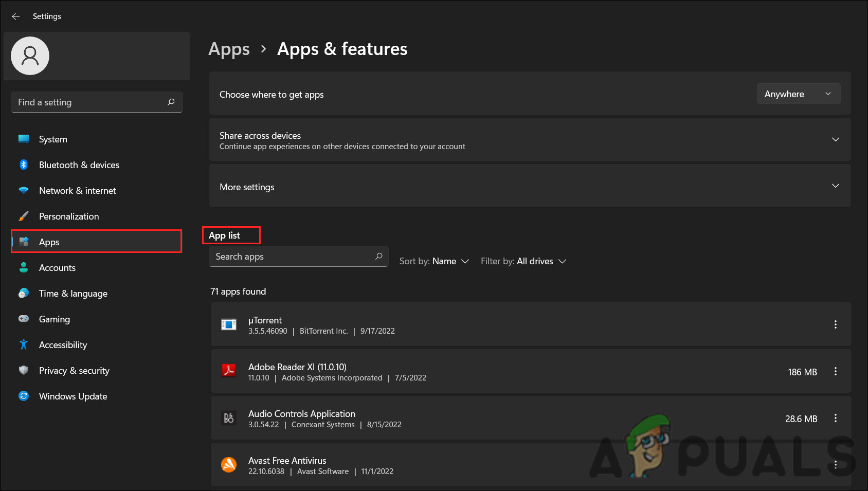Open the three-dot menu for µTorrent

tap(835, 324)
